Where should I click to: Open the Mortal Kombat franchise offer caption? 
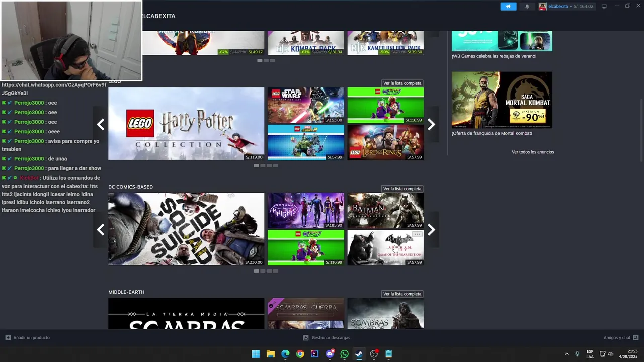click(x=492, y=133)
